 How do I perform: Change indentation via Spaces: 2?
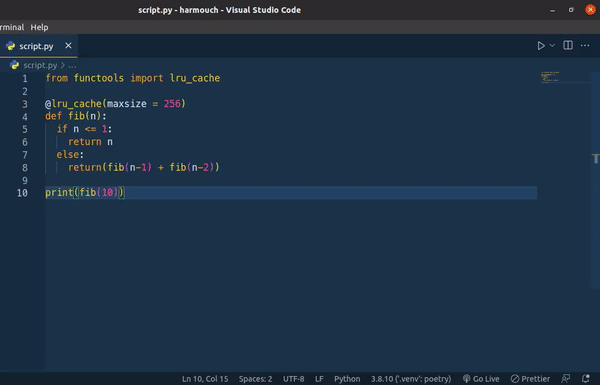coord(256,379)
